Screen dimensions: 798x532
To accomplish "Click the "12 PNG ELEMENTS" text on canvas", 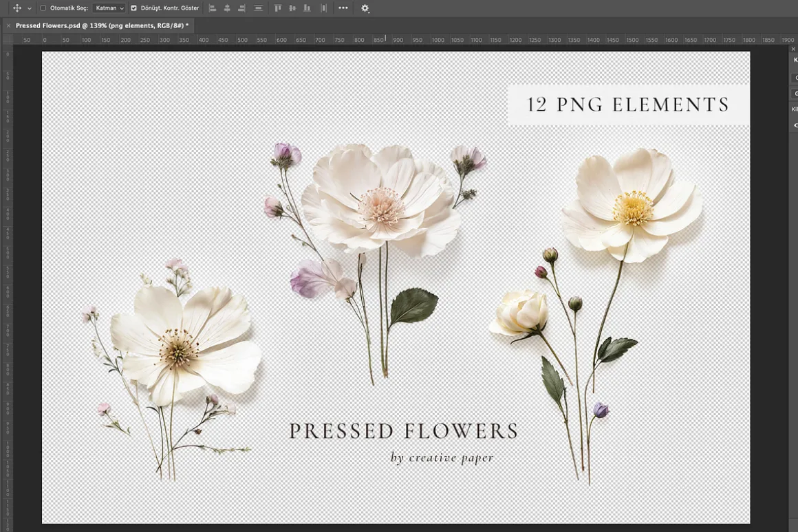I will (628, 104).
